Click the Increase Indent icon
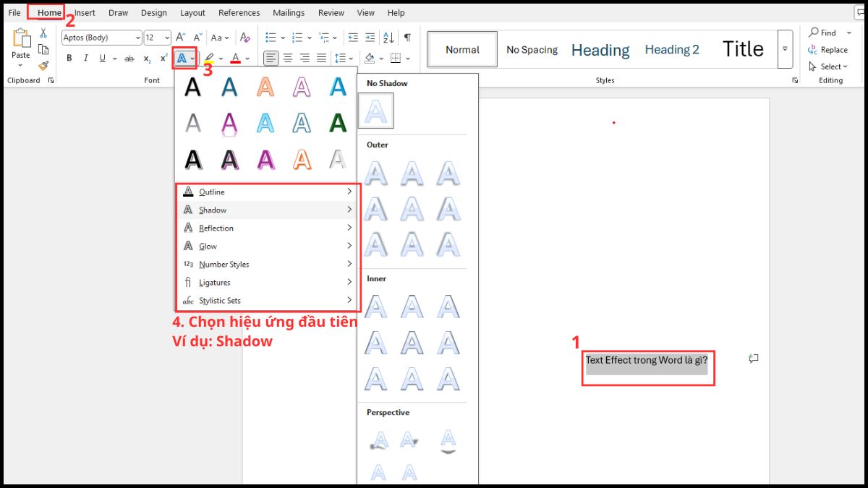The width and height of the screenshot is (868, 488). (x=370, y=38)
